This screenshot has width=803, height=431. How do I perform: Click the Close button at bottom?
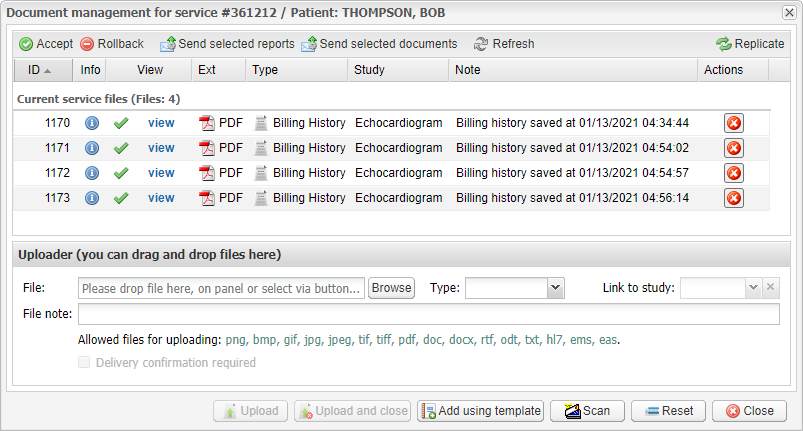point(749,411)
